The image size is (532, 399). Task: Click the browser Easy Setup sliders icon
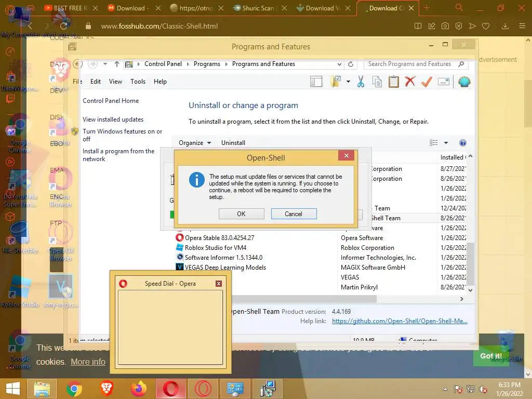[522, 26]
